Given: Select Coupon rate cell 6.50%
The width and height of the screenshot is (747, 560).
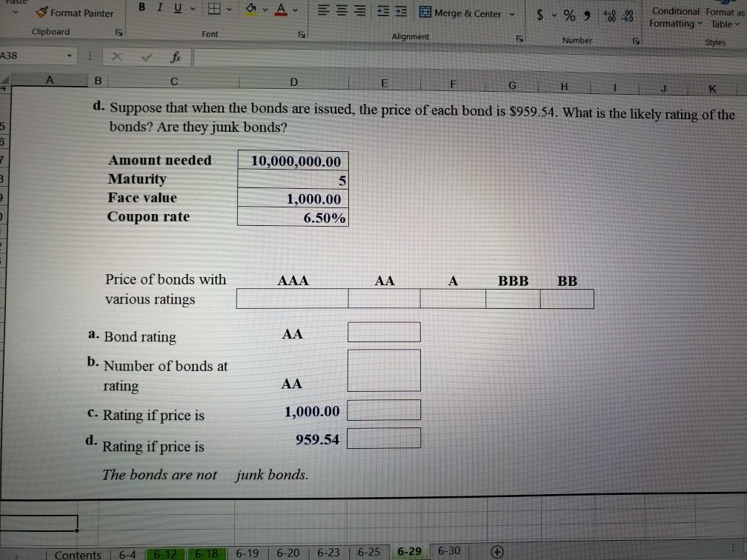Looking at the screenshot, I should click(x=293, y=216).
